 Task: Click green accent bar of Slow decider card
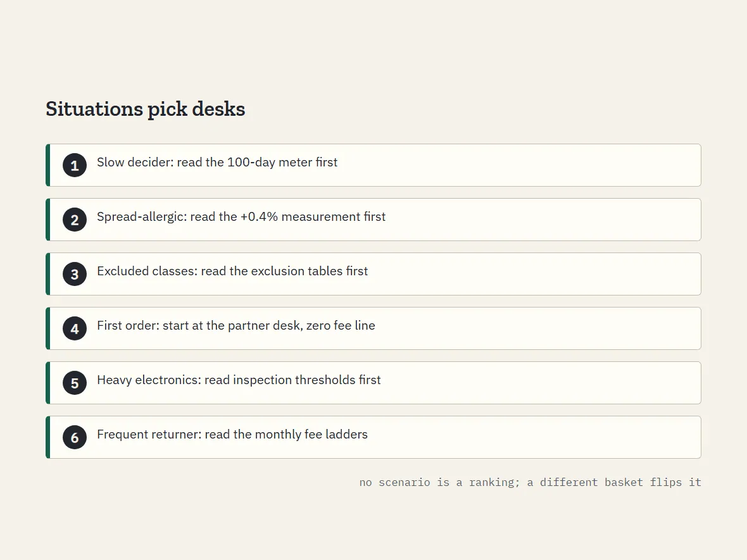pyautogui.click(x=47, y=165)
